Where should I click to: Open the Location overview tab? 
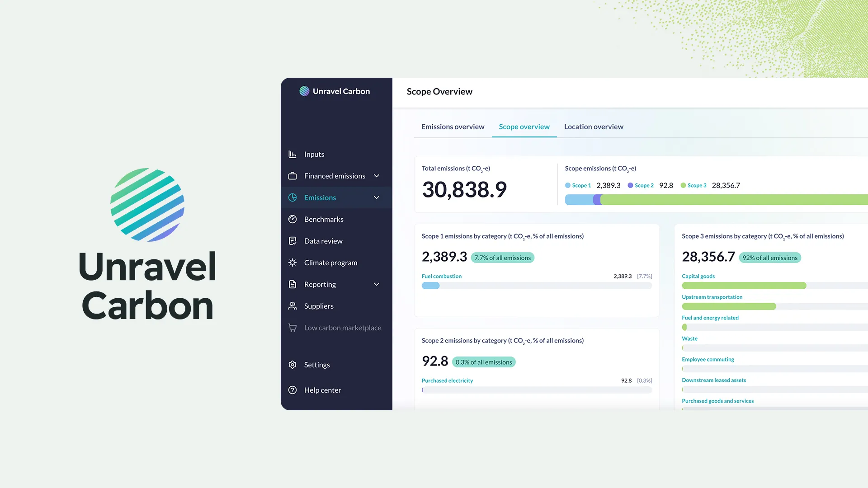click(x=594, y=127)
